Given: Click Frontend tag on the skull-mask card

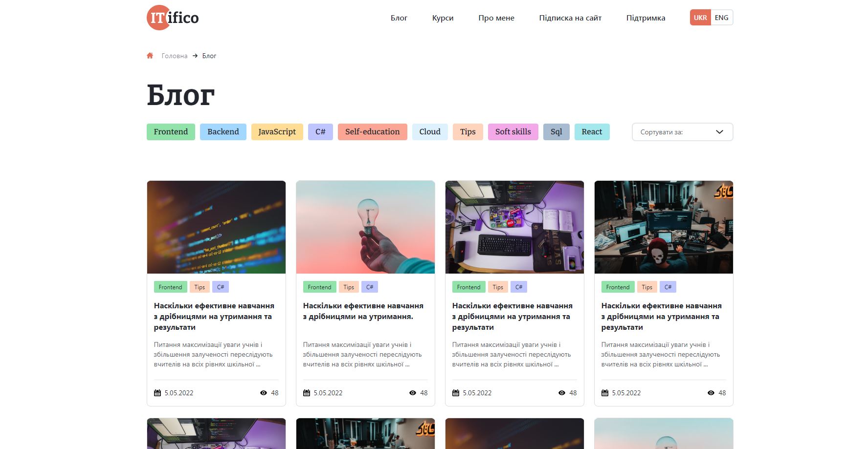Looking at the screenshot, I should point(618,287).
